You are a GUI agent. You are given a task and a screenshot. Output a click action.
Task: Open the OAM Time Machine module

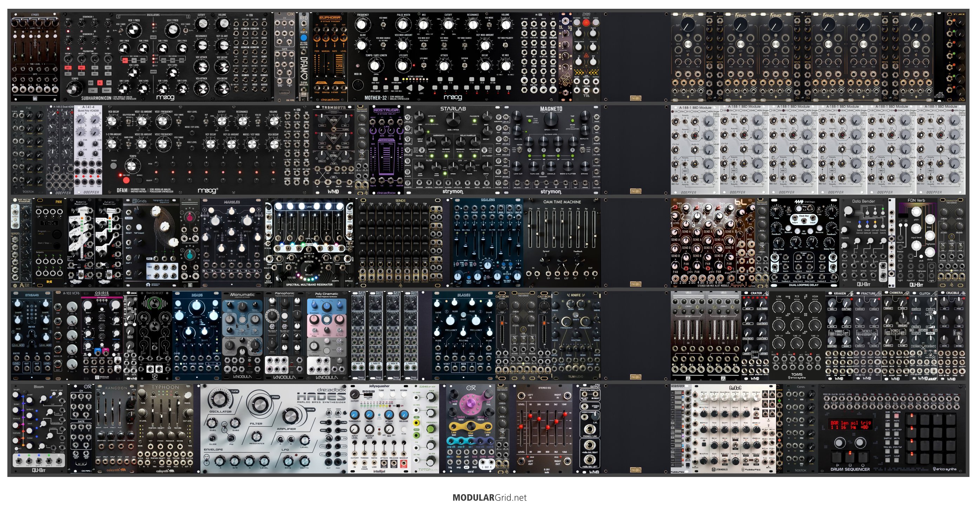pos(562,242)
